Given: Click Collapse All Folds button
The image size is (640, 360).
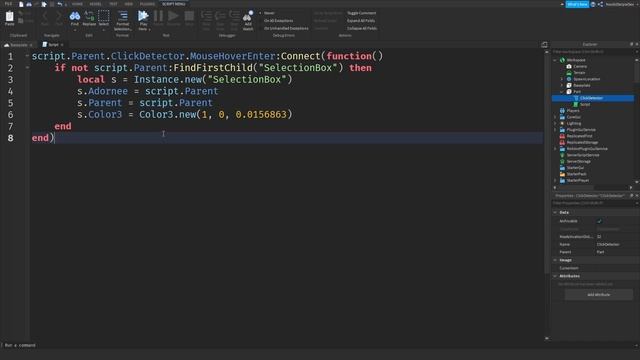Looking at the screenshot, I should click(362, 29).
